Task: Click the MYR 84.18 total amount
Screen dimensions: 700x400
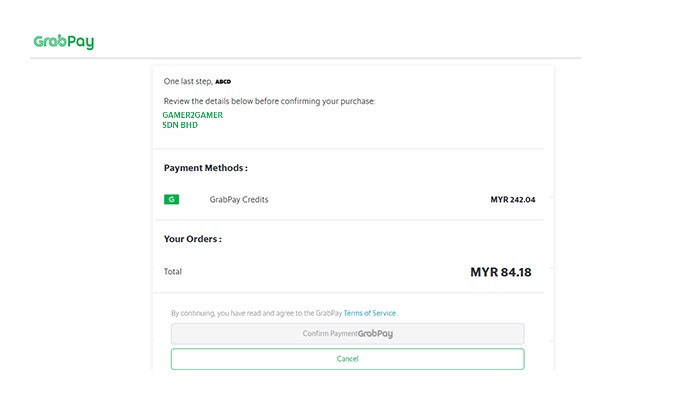Action: pyautogui.click(x=500, y=272)
